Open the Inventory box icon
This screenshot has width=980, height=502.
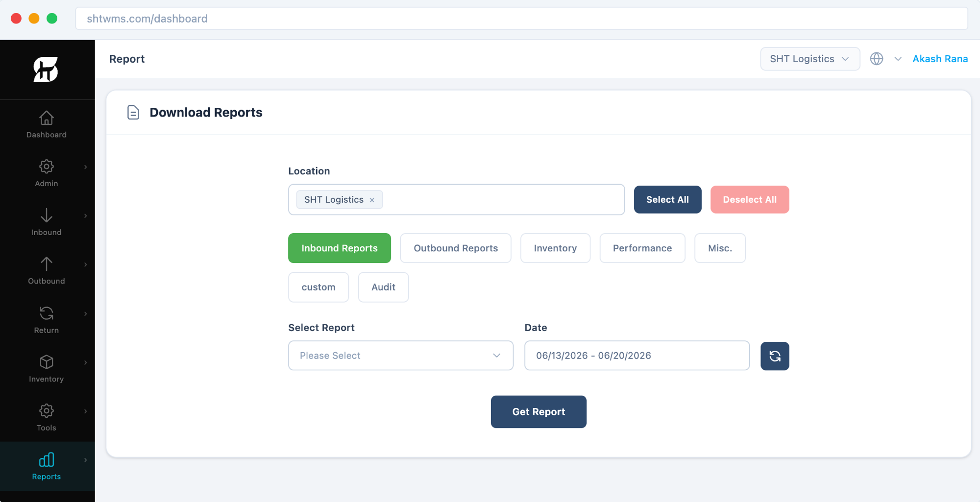coord(47,362)
